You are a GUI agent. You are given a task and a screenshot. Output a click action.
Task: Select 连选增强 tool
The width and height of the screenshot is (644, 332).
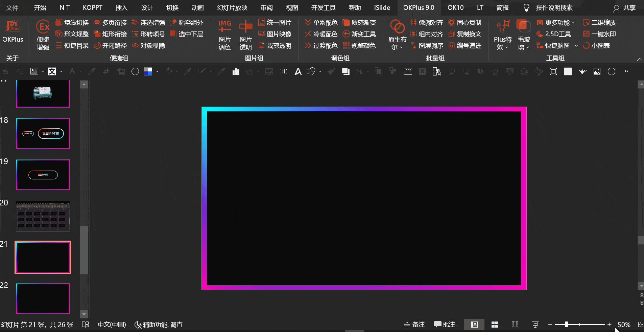[148, 23]
